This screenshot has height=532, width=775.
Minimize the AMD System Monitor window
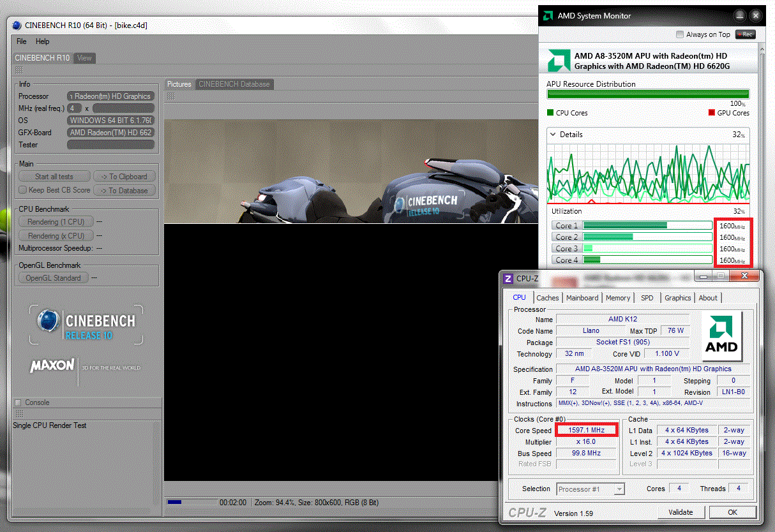(739, 15)
